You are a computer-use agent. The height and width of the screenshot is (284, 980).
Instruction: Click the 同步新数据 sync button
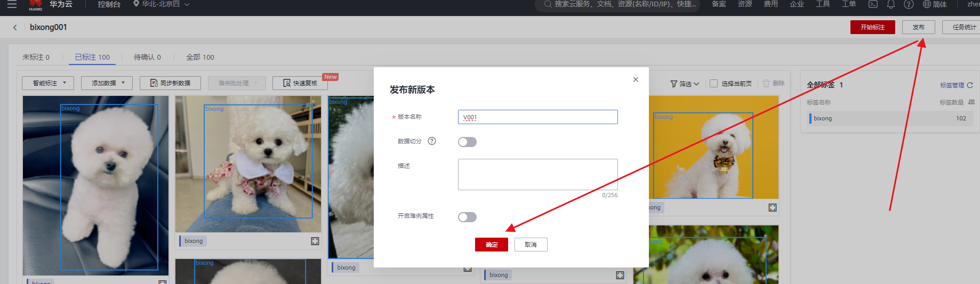[170, 83]
